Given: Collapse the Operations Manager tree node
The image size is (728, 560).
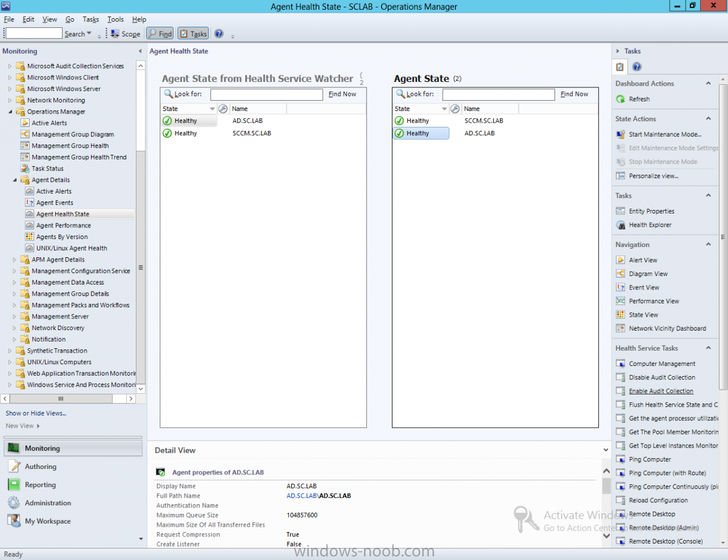Looking at the screenshot, I should coord(10,112).
